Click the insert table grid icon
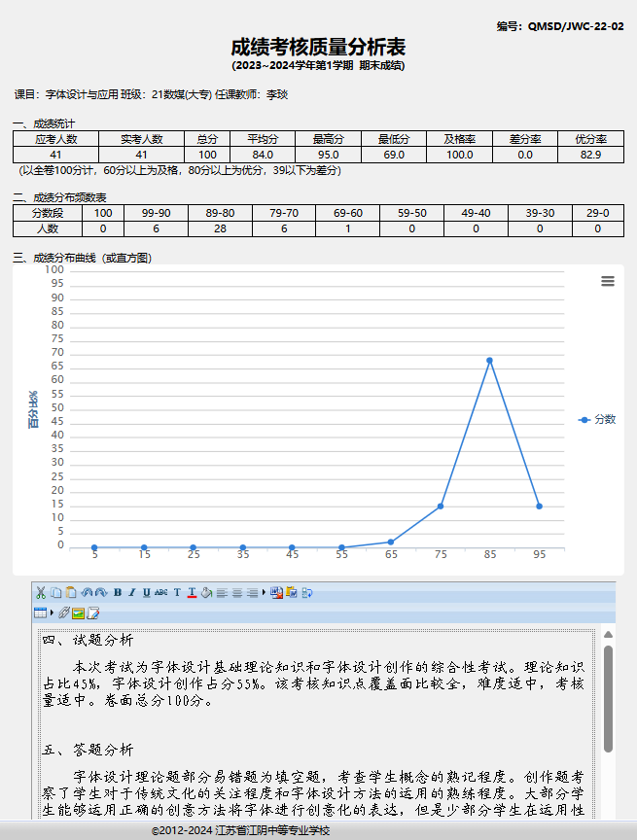637x840 pixels. tap(40, 612)
